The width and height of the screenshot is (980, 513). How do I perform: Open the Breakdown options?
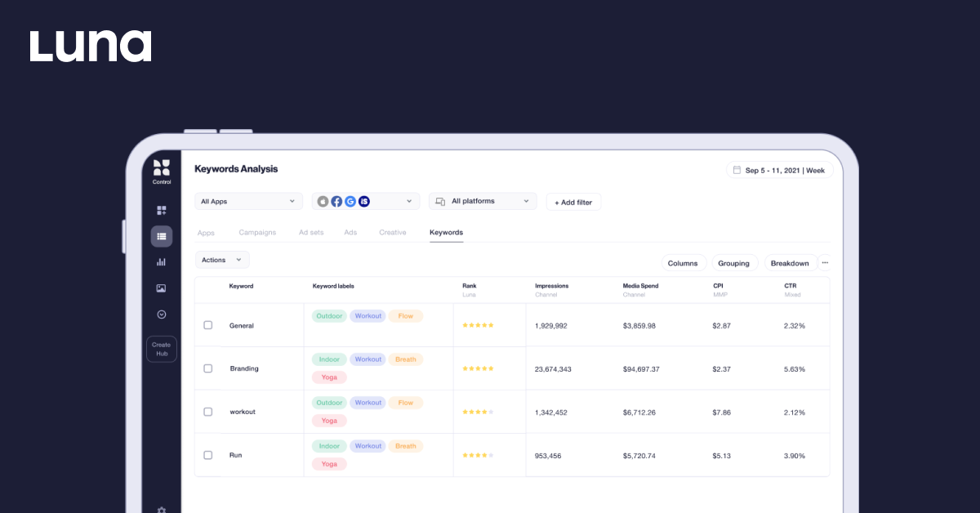(x=790, y=263)
